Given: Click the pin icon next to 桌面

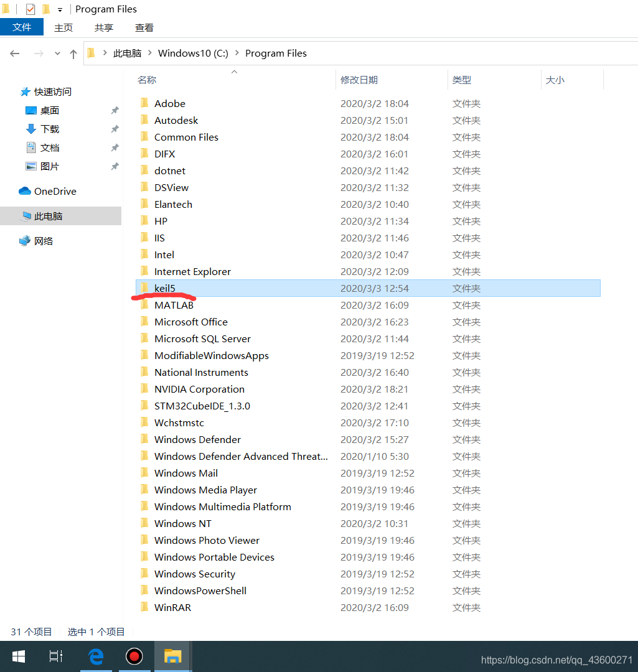Looking at the screenshot, I should tap(115, 111).
